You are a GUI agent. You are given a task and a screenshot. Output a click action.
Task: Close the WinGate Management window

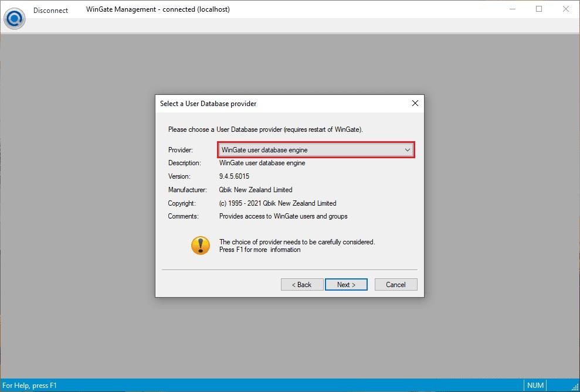click(565, 9)
